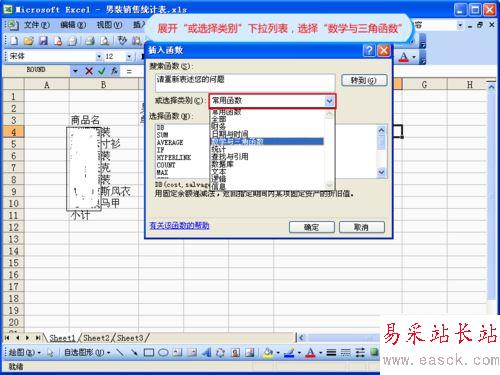Open the 视图 menu
Viewport: 500px width, 375px height.
[109, 25]
